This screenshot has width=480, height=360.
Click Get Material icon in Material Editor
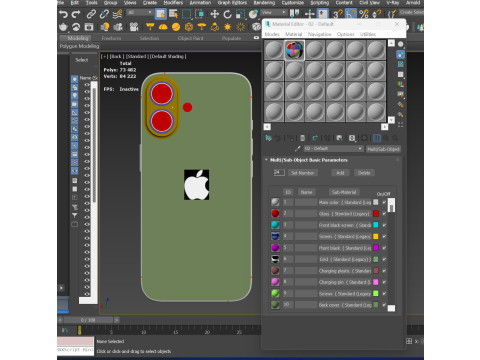click(268, 138)
